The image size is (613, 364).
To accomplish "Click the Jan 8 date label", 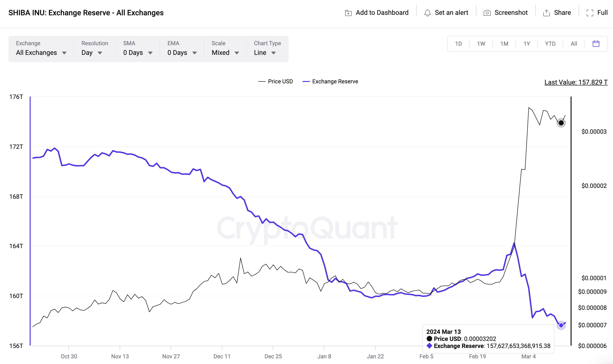I will pyautogui.click(x=324, y=356).
